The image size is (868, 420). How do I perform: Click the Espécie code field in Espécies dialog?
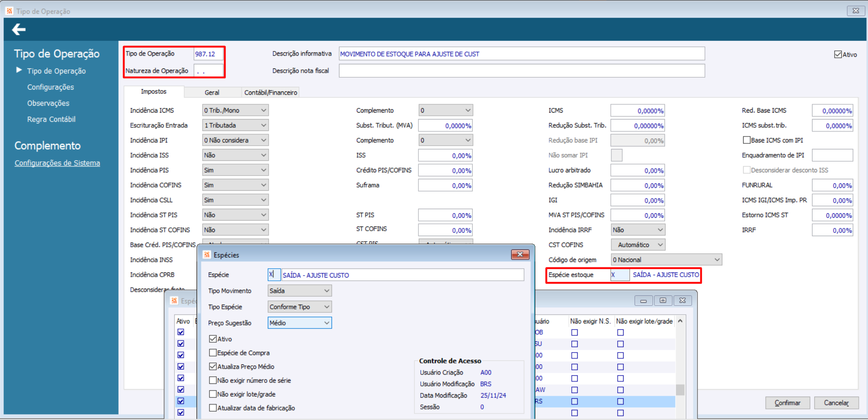(274, 275)
